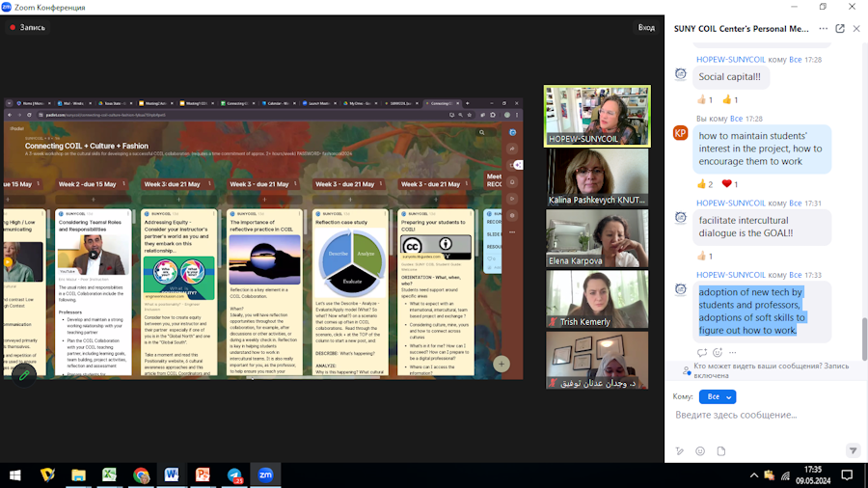
Task: Pop out the chat into separate window
Action: (x=840, y=29)
